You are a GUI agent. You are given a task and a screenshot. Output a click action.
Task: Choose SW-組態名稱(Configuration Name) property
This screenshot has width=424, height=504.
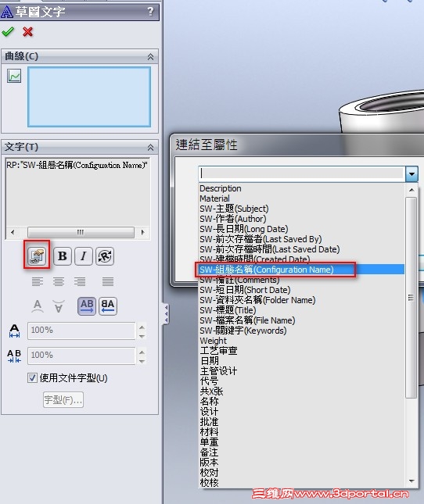point(266,270)
